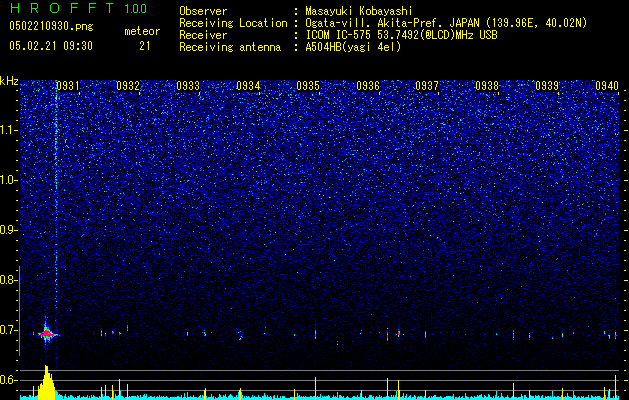629x400 pixels.
Task: Click the A504HB(yagi 4el) antenna text
Action: (x=353, y=47)
